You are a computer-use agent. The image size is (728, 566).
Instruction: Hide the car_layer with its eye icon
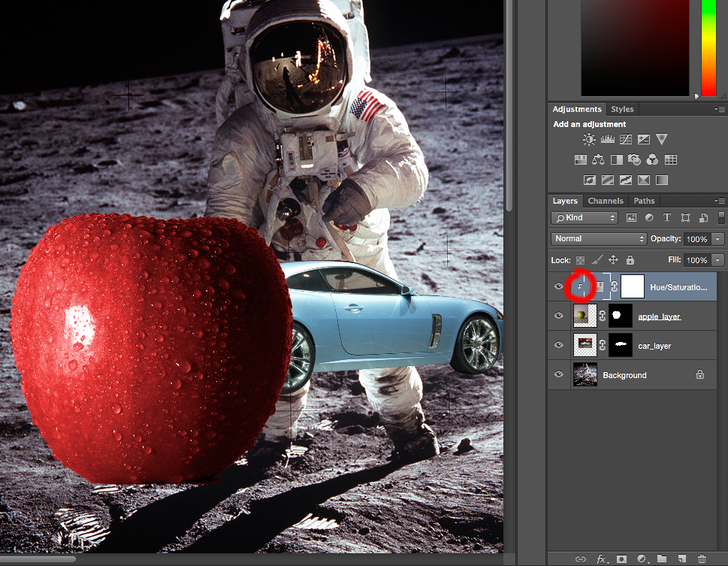pyautogui.click(x=558, y=345)
